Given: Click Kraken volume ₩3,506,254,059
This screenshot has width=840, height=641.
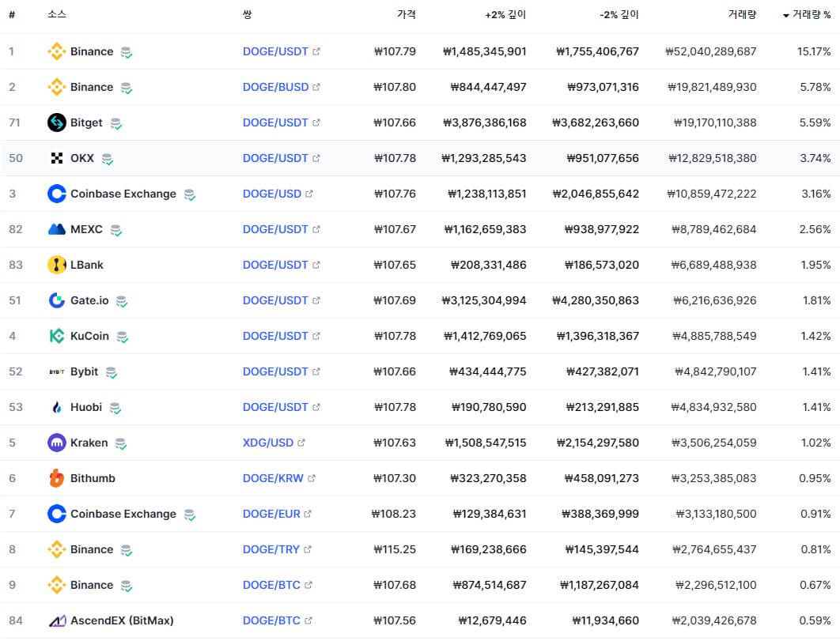Looking at the screenshot, I should pos(713,443).
